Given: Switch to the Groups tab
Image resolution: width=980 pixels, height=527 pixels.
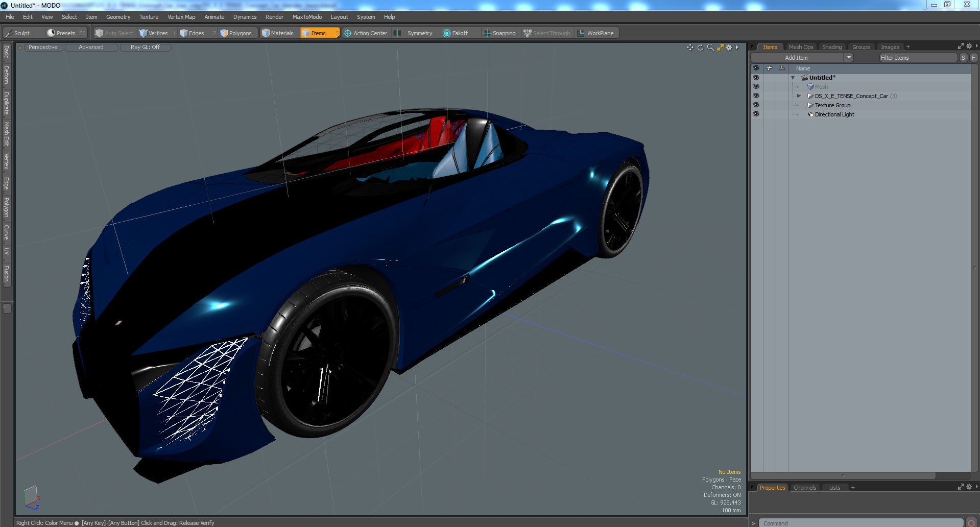Looking at the screenshot, I should point(861,47).
